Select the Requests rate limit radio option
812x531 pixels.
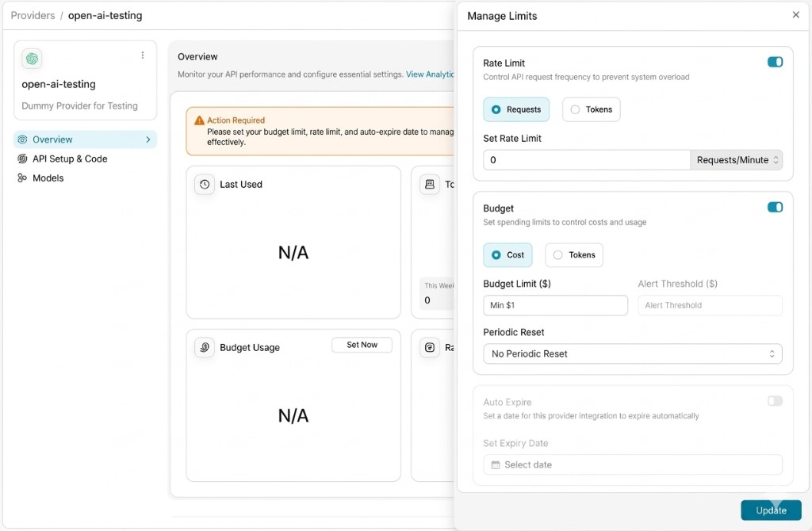(516, 109)
